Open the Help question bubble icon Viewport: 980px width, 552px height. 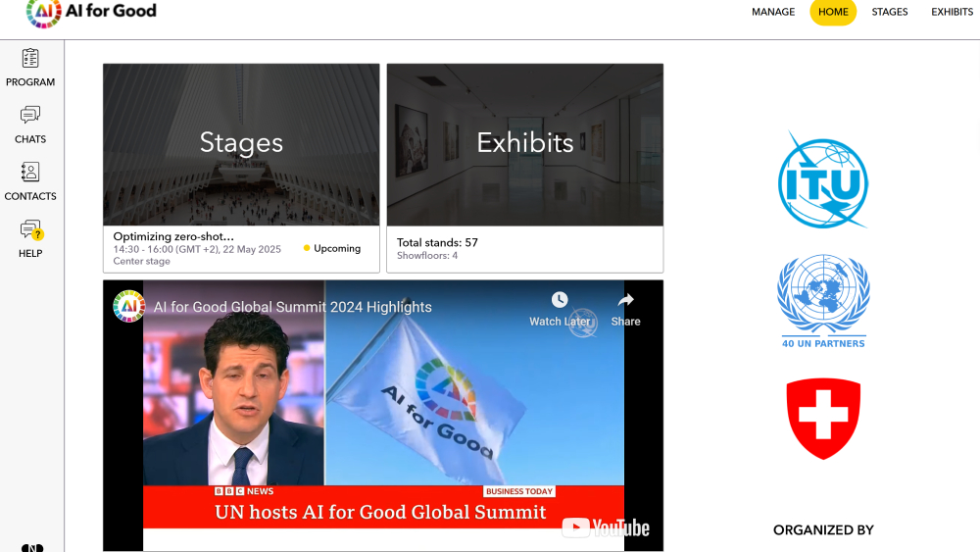(x=30, y=230)
